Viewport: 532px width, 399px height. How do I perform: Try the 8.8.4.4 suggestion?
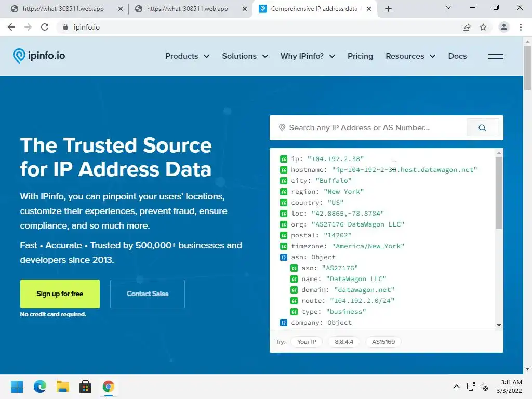(344, 342)
